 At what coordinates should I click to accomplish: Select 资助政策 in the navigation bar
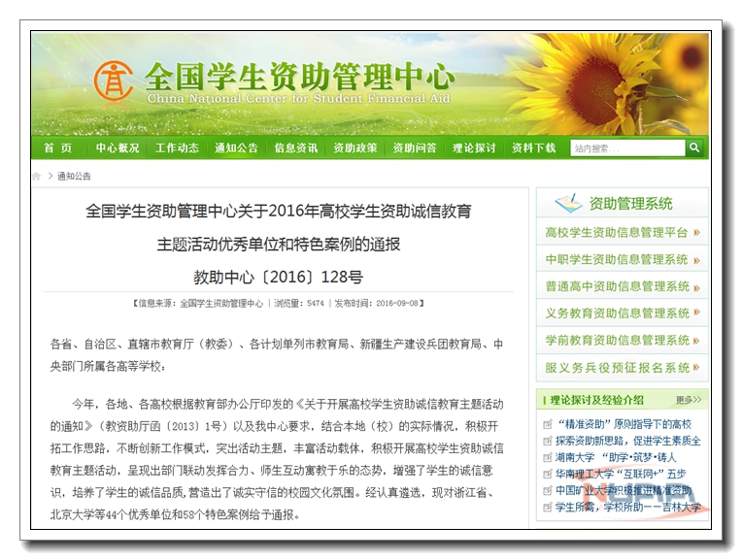355,148
